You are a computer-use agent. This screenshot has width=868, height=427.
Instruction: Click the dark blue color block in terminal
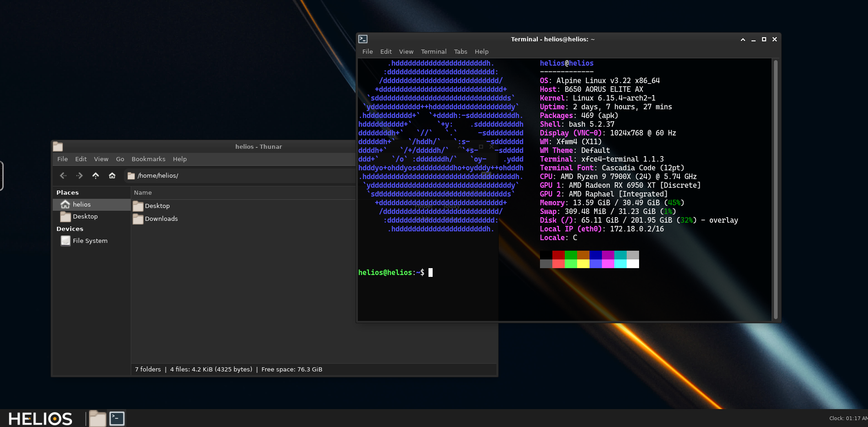[x=595, y=255]
